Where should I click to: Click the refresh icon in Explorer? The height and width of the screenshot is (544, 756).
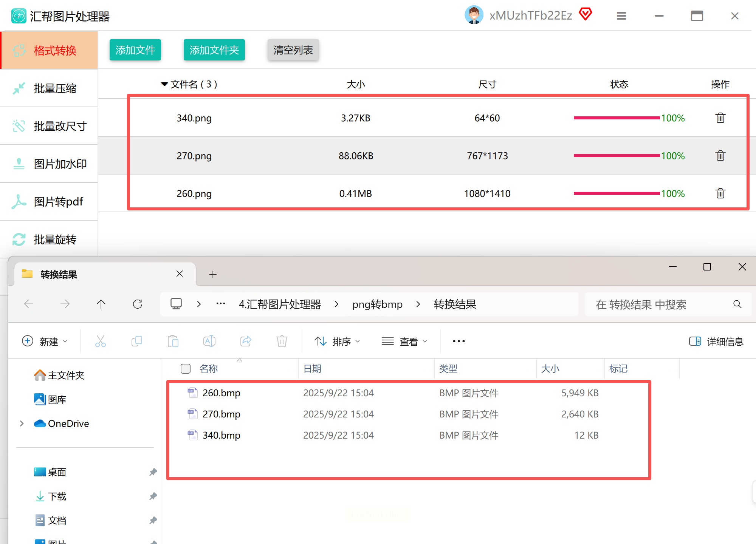[138, 304]
